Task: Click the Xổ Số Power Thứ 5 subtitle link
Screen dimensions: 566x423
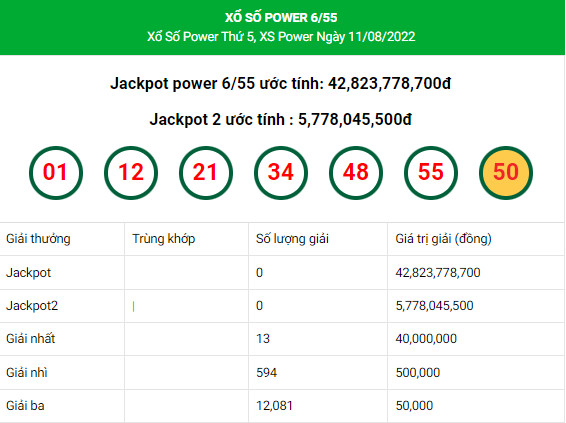Action: 281,37
